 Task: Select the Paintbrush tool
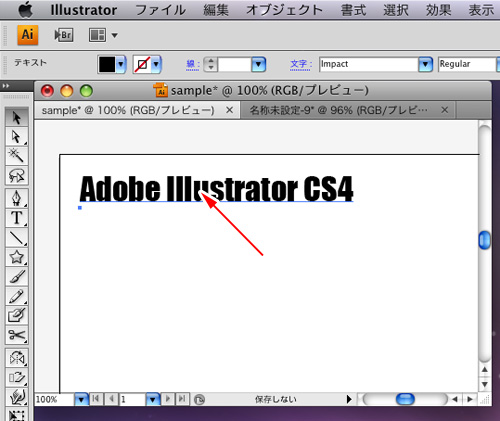tap(16, 277)
